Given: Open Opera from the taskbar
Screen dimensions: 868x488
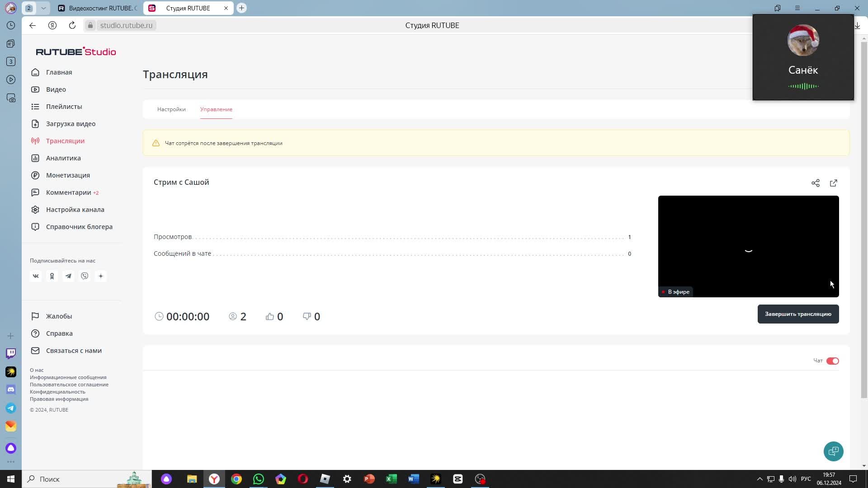Looking at the screenshot, I should tap(303, 479).
